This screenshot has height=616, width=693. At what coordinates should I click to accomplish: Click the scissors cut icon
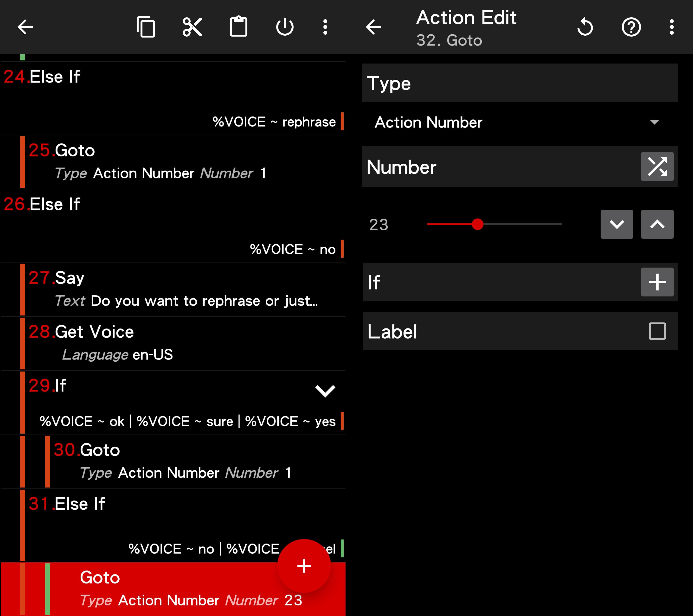192,27
